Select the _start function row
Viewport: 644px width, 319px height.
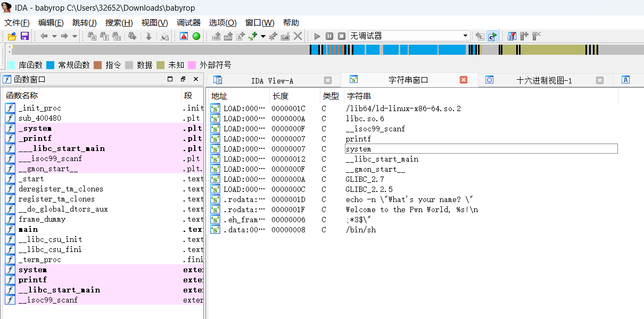click(x=104, y=179)
